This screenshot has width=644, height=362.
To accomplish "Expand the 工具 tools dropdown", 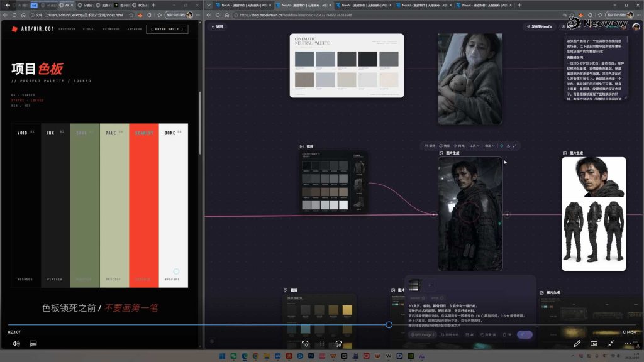I will click(474, 146).
